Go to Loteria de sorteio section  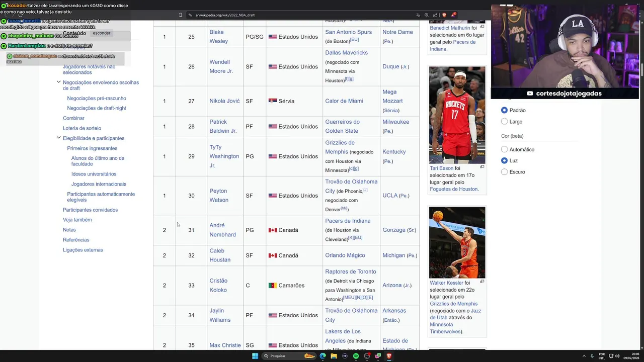click(x=82, y=128)
